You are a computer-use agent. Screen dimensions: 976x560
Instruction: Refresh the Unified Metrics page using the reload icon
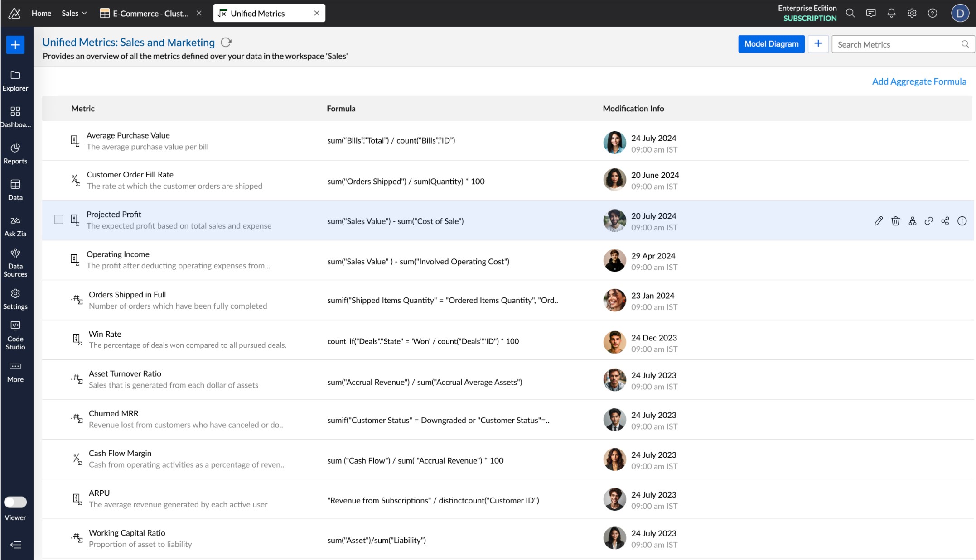(x=226, y=43)
